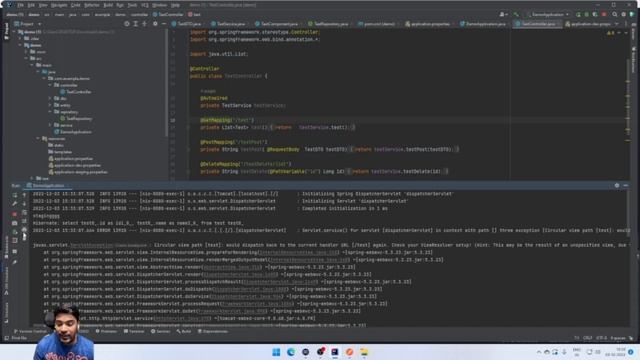Expand the dto package in tree

[50, 98]
